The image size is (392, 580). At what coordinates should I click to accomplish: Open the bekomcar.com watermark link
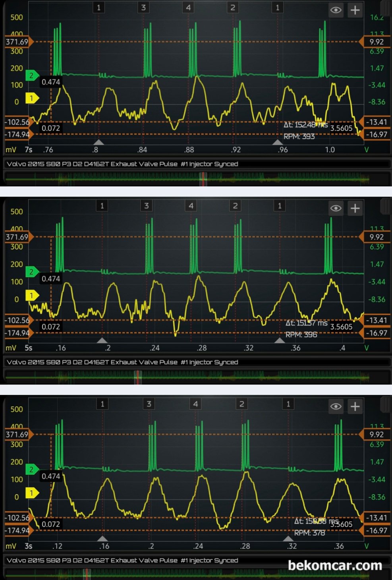click(334, 565)
